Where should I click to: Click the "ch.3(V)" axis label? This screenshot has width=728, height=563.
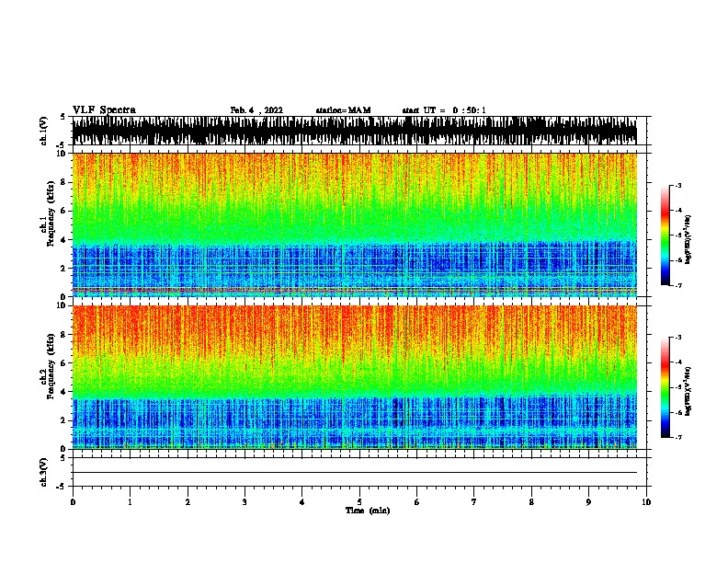[x=43, y=472]
